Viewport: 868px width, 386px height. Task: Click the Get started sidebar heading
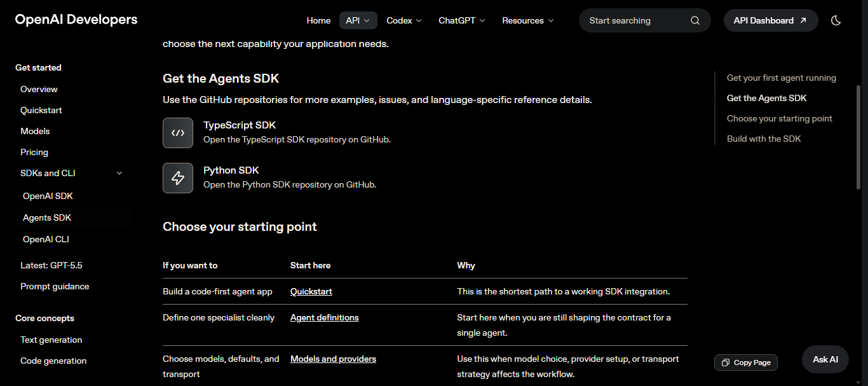coord(38,67)
